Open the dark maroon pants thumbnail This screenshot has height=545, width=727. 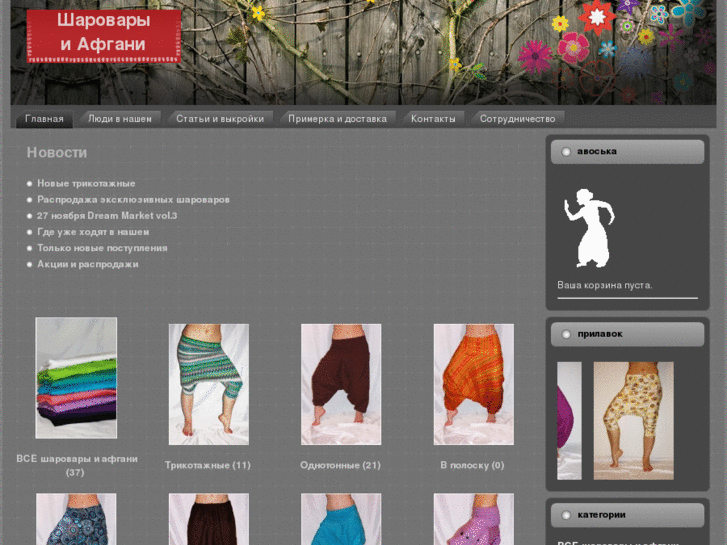tap(209, 519)
